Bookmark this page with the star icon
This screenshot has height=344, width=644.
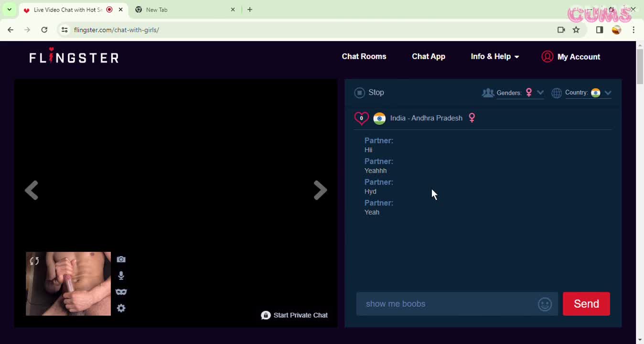576,30
